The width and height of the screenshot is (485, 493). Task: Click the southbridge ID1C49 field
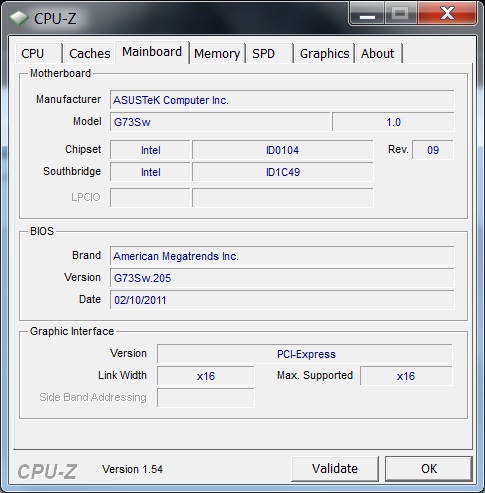283,172
